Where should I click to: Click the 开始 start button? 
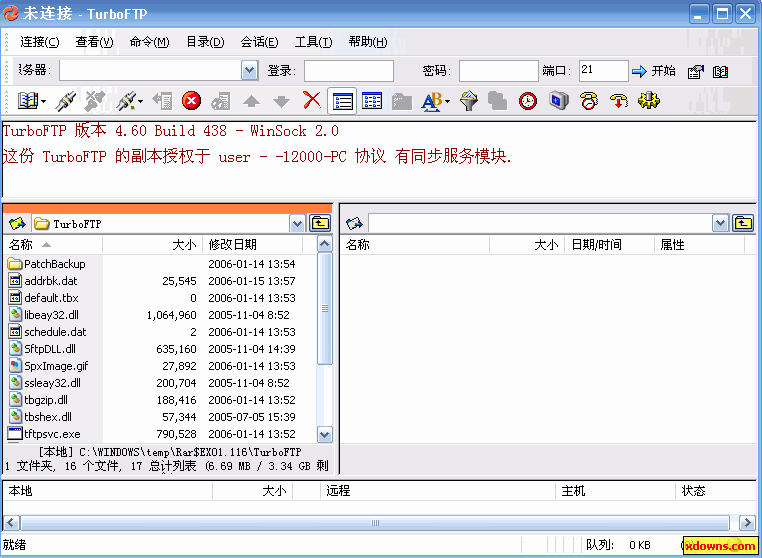[x=654, y=71]
